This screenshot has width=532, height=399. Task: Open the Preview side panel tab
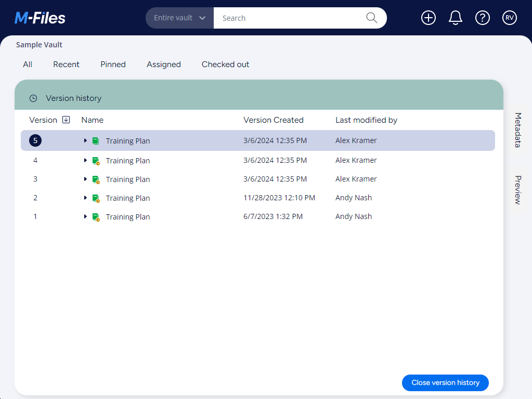517,190
